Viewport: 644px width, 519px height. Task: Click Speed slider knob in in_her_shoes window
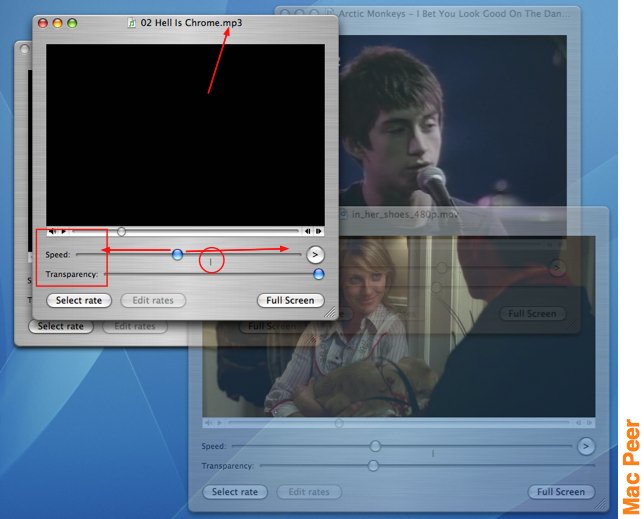375,446
